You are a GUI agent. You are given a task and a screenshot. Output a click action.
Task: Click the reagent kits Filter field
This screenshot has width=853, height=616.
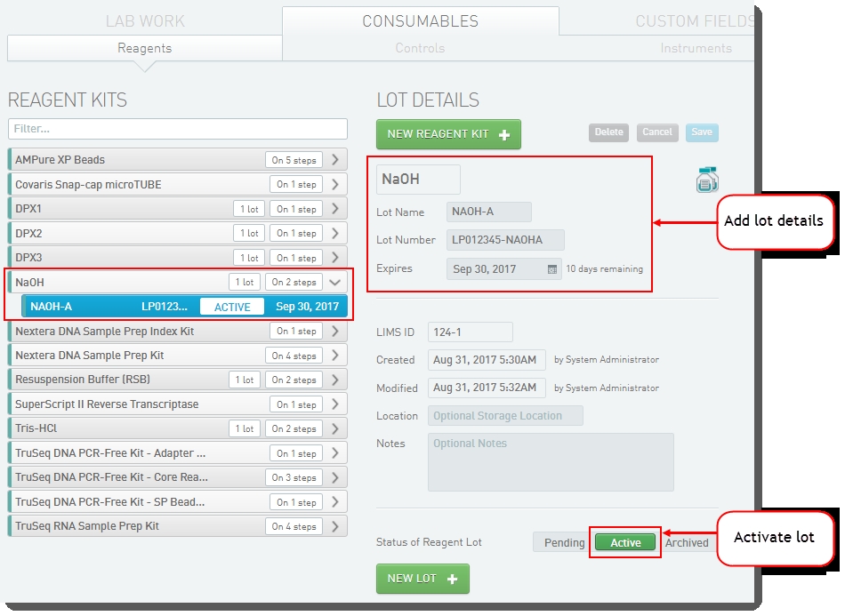click(x=178, y=129)
